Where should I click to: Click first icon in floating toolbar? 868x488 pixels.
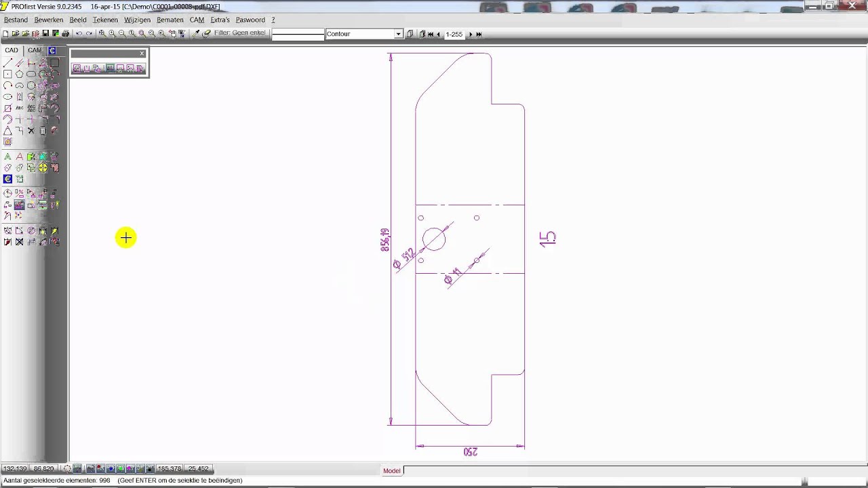77,68
